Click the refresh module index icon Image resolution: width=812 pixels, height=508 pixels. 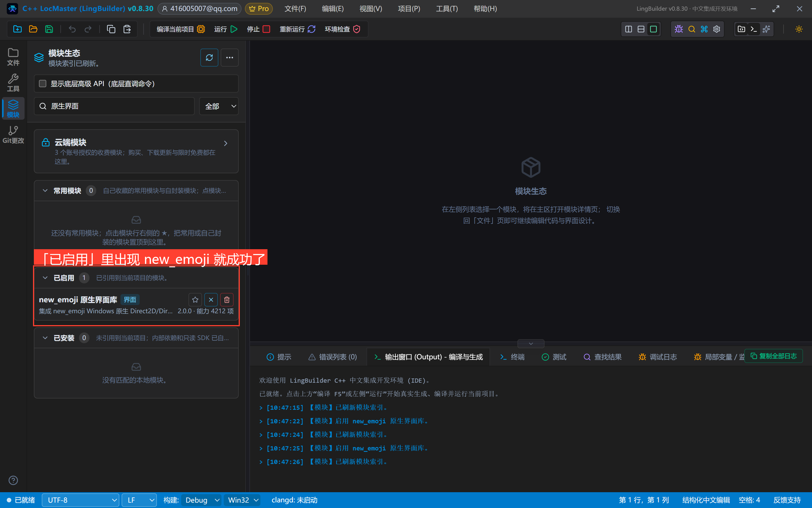tap(209, 58)
